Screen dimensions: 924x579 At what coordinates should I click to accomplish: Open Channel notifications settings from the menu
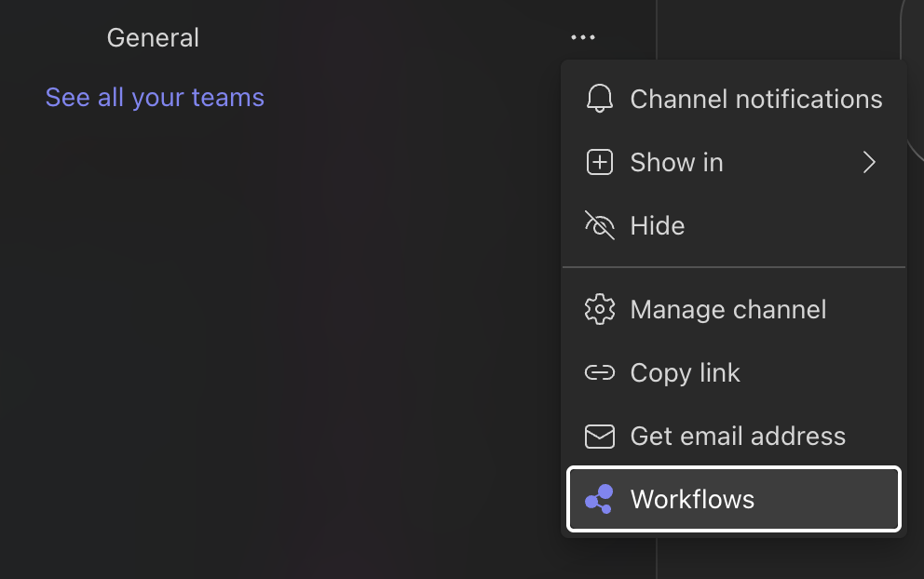755,99
